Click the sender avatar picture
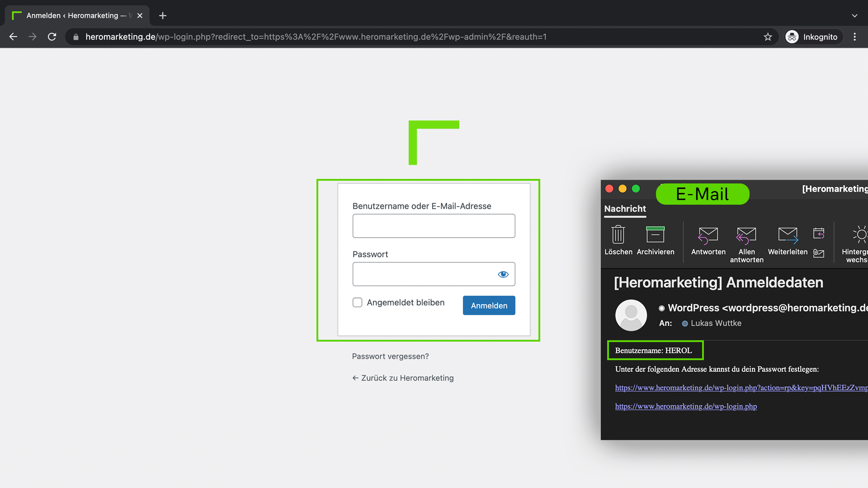The height and width of the screenshot is (488, 868). pos(631,315)
